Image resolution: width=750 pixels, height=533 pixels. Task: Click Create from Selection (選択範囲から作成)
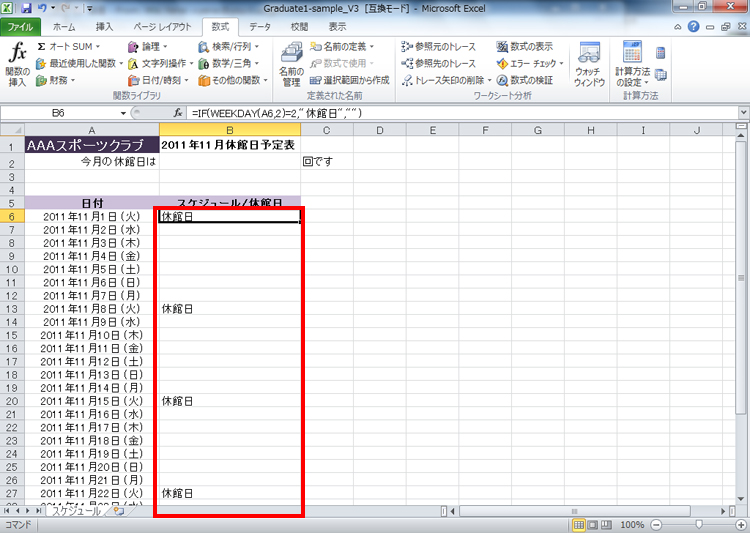(350, 80)
